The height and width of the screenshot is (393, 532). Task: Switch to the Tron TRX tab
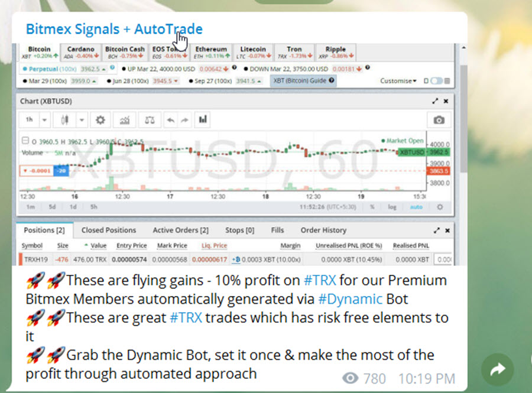(x=294, y=52)
